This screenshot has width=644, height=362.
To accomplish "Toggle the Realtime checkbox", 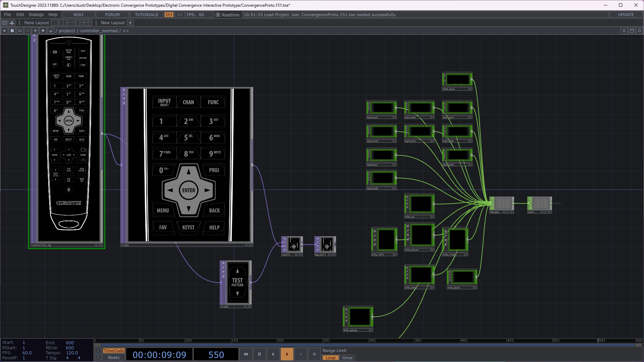I will tap(218, 15).
